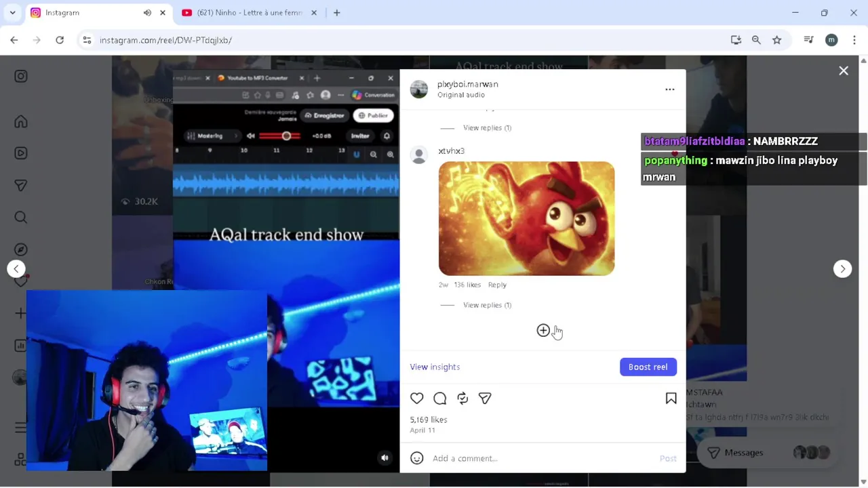
Task: Open the 136 likes list
Action: coord(467,285)
